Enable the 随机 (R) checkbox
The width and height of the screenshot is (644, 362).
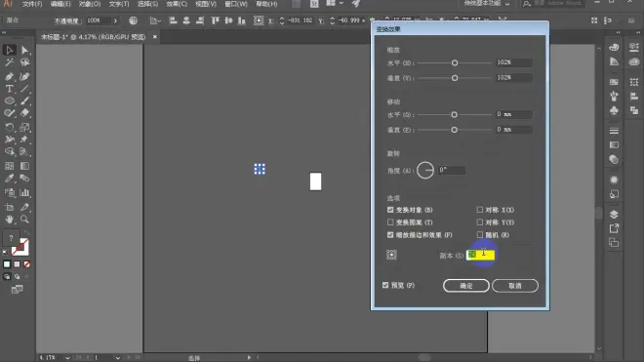click(x=480, y=235)
